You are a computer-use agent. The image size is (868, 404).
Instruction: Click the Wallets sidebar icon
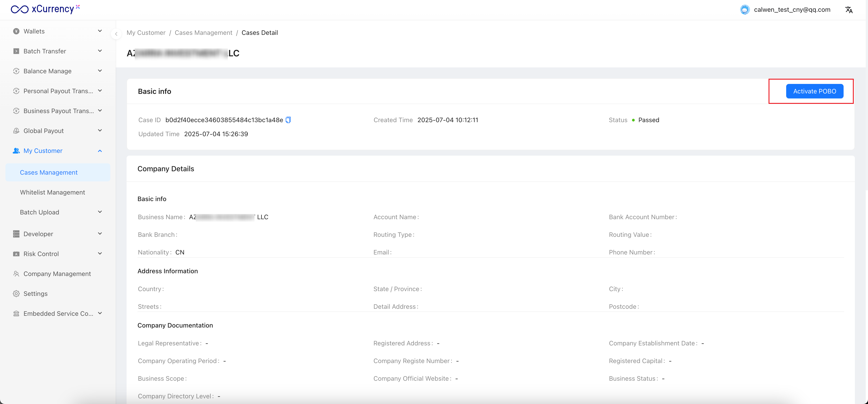pyautogui.click(x=16, y=31)
